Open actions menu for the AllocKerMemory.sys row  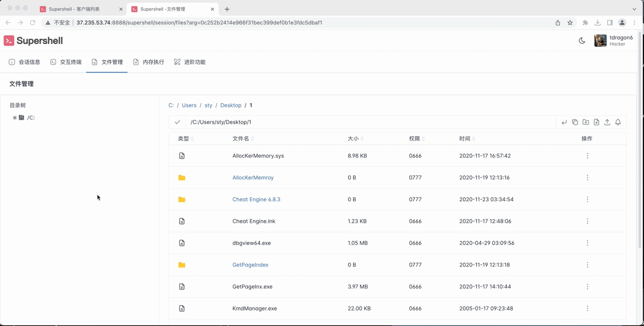tap(587, 156)
